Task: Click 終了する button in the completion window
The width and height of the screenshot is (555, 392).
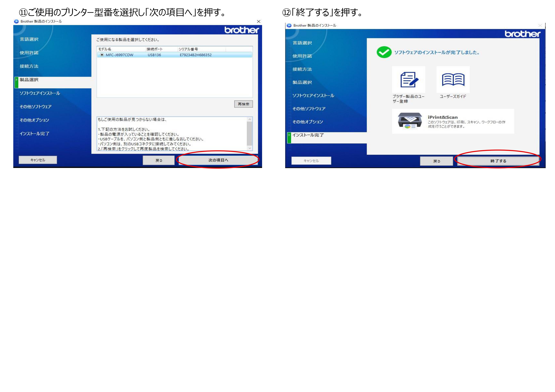Action: (x=498, y=161)
